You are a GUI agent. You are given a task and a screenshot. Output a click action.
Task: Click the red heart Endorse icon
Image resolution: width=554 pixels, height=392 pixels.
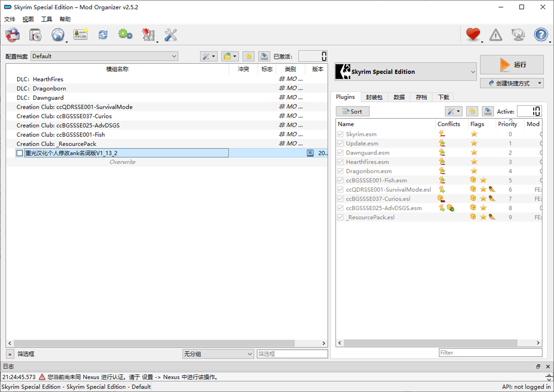tap(473, 35)
